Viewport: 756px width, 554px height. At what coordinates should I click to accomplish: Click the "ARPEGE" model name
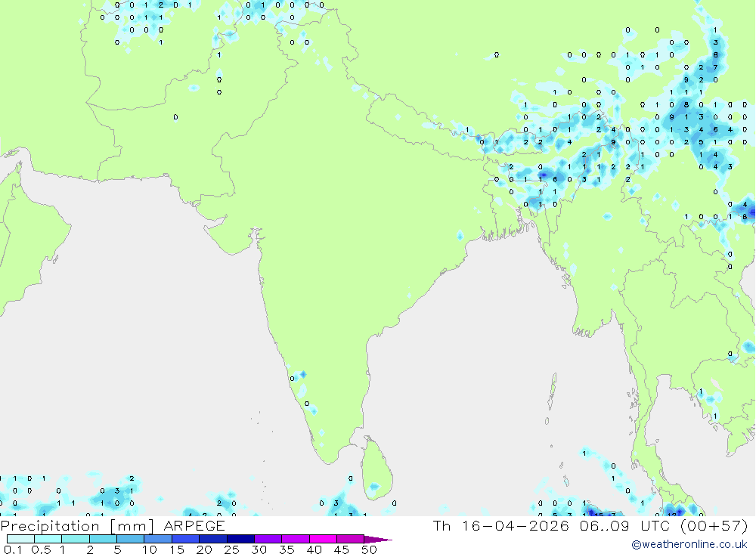pyautogui.click(x=194, y=526)
